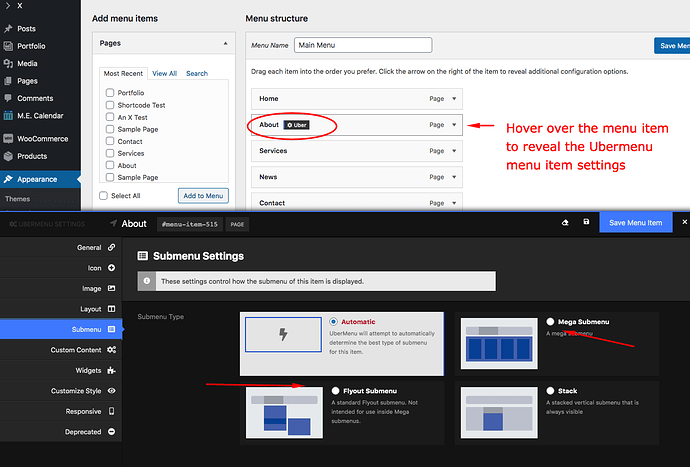Click the Mega Submenu preview thumbnail

(x=499, y=343)
